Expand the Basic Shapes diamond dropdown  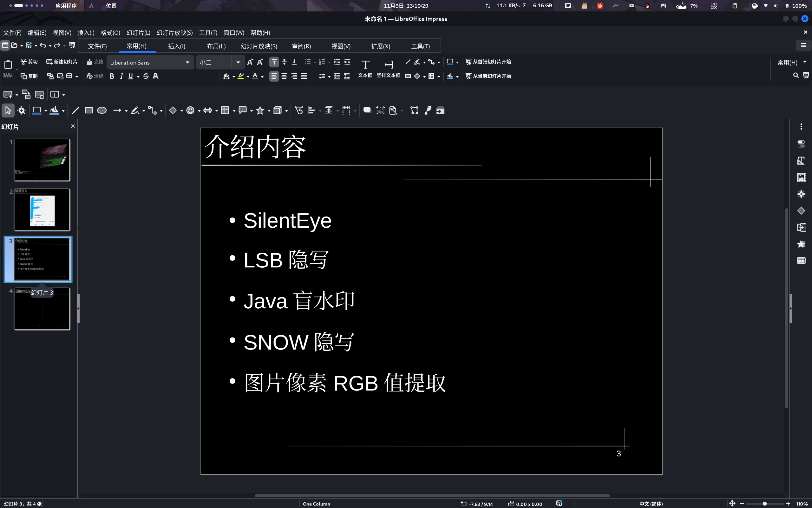[181, 111]
